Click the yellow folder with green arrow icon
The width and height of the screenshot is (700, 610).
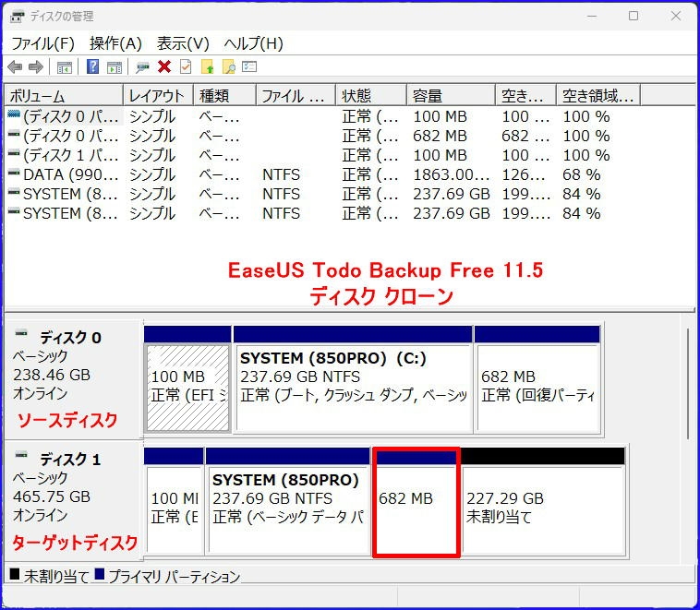pyautogui.click(x=208, y=67)
